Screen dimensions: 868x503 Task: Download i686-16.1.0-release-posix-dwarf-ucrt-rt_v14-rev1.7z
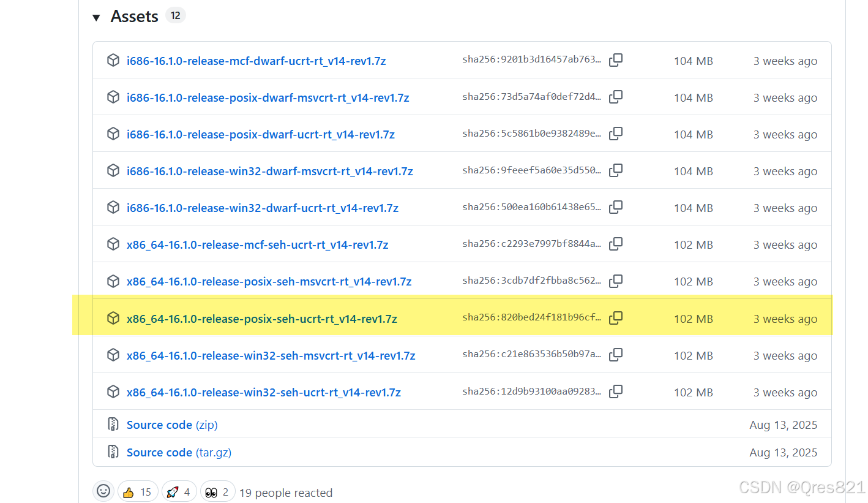[261, 134]
